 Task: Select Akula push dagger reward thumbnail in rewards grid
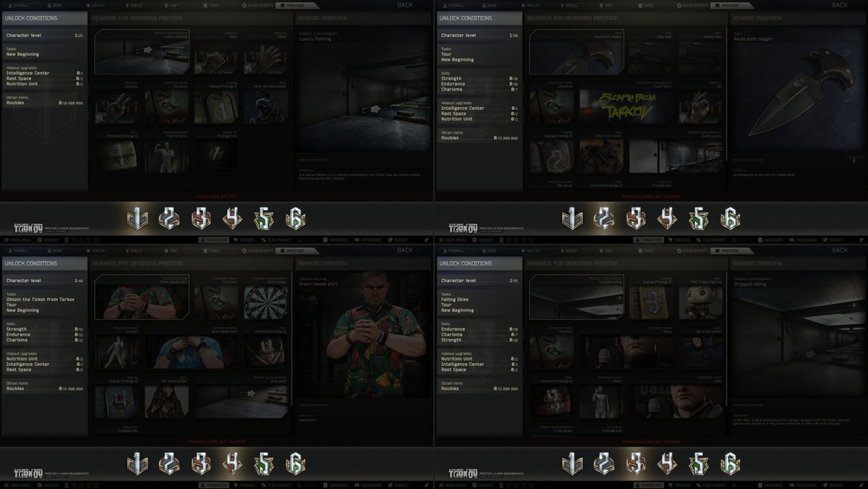pos(576,52)
